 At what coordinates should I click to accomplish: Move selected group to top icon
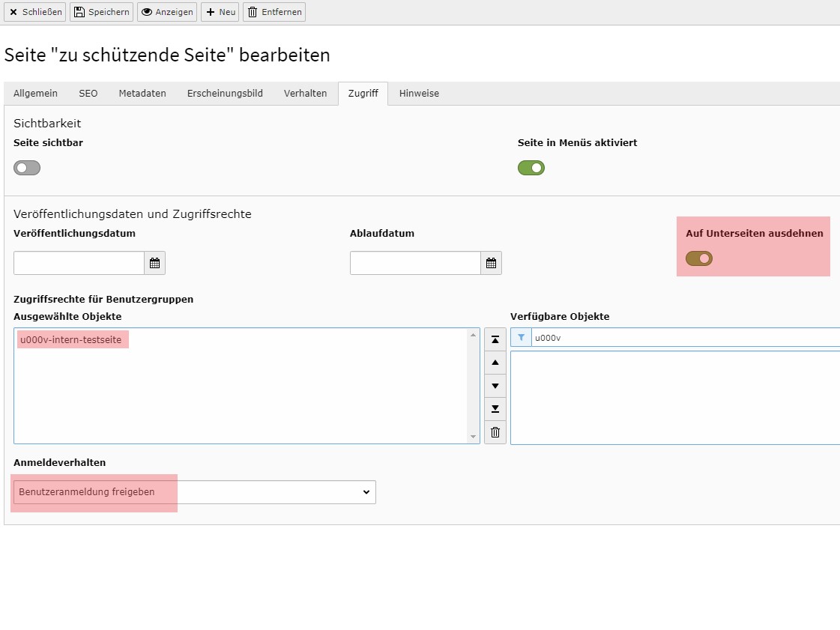[495, 339]
